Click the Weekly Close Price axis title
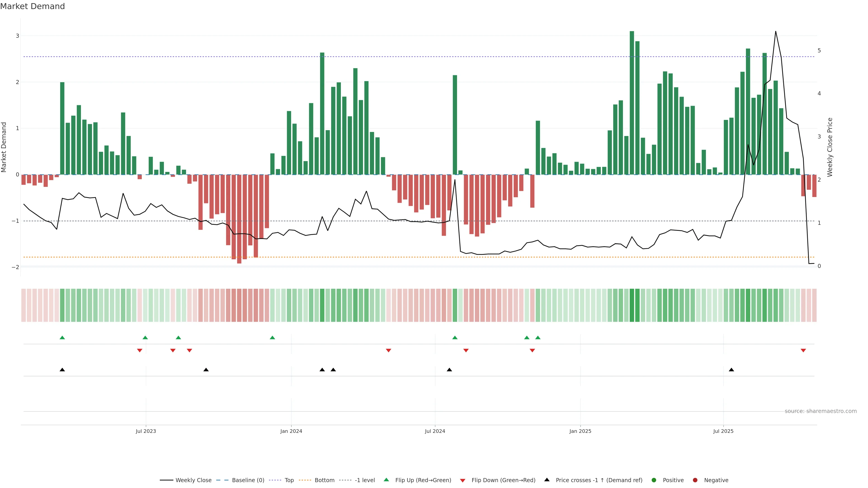This screenshot has height=488, width=868. pyautogui.click(x=830, y=147)
